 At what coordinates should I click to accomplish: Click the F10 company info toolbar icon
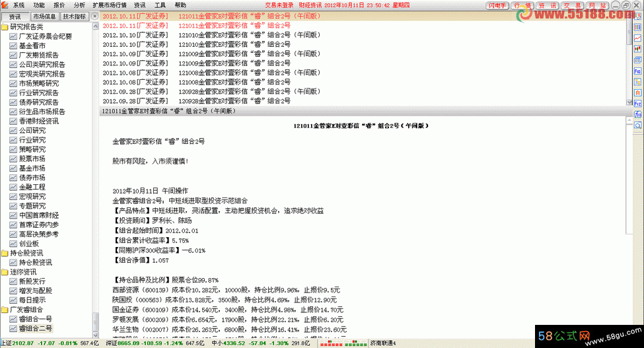[x=637, y=71]
